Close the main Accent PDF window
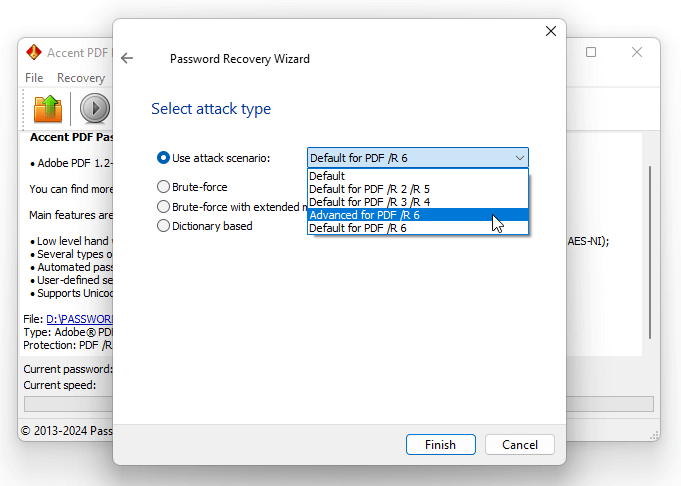681x486 pixels. 637,52
